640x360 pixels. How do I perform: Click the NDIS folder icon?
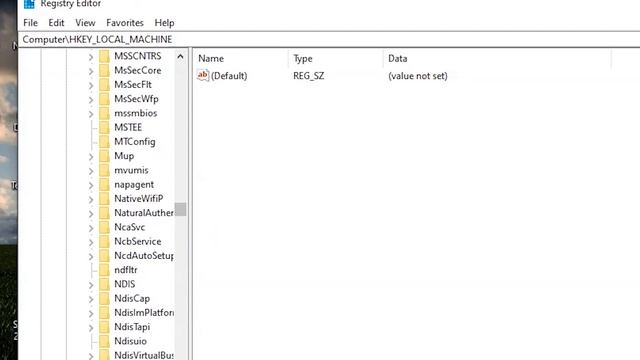click(104, 284)
